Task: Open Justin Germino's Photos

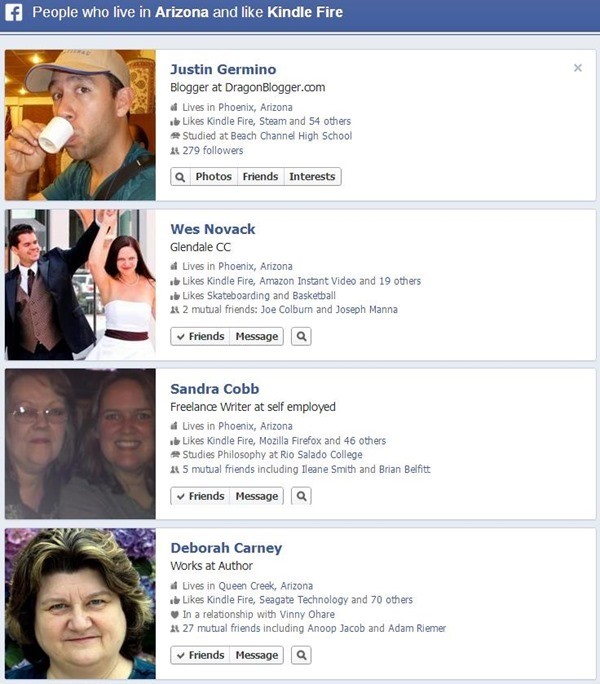Action: pos(214,177)
